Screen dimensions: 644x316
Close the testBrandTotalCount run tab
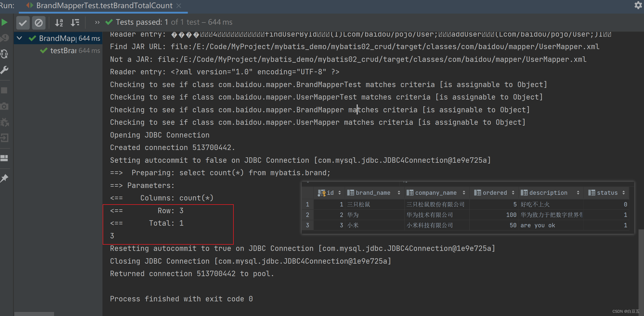click(x=179, y=5)
